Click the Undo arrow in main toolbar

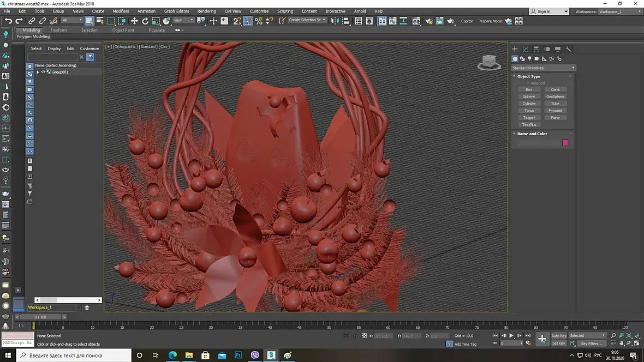pyautogui.click(x=8, y=21)
